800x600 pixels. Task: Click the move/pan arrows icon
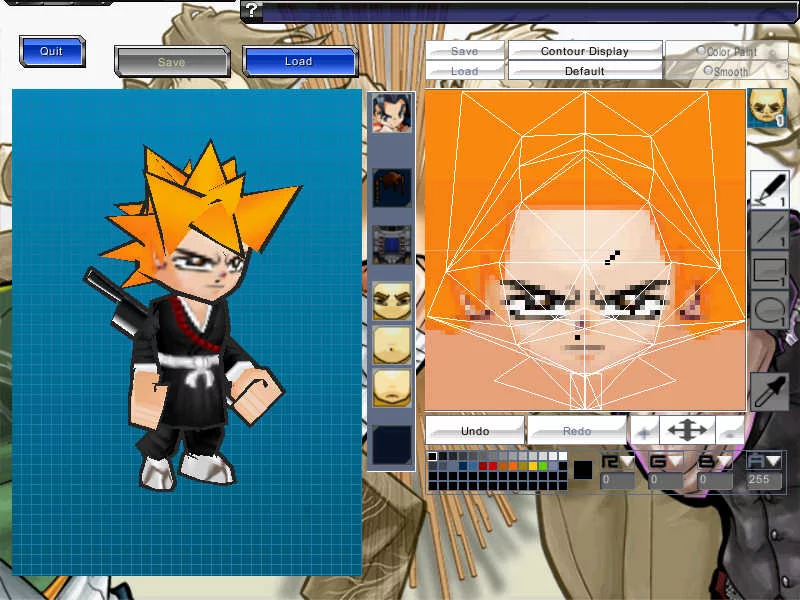[687, 430]
